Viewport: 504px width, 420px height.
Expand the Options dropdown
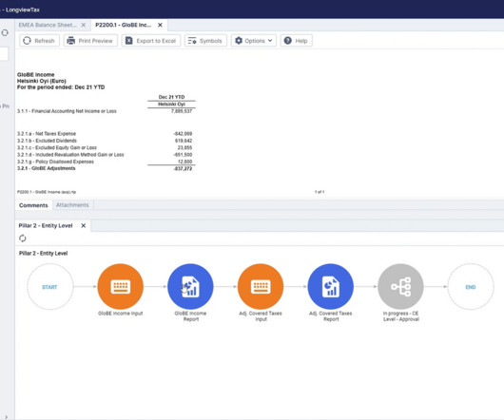point(253,41)
